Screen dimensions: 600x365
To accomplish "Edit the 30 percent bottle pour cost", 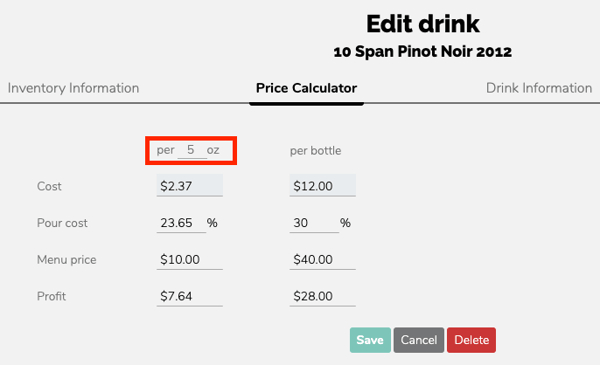I will 314,222.
